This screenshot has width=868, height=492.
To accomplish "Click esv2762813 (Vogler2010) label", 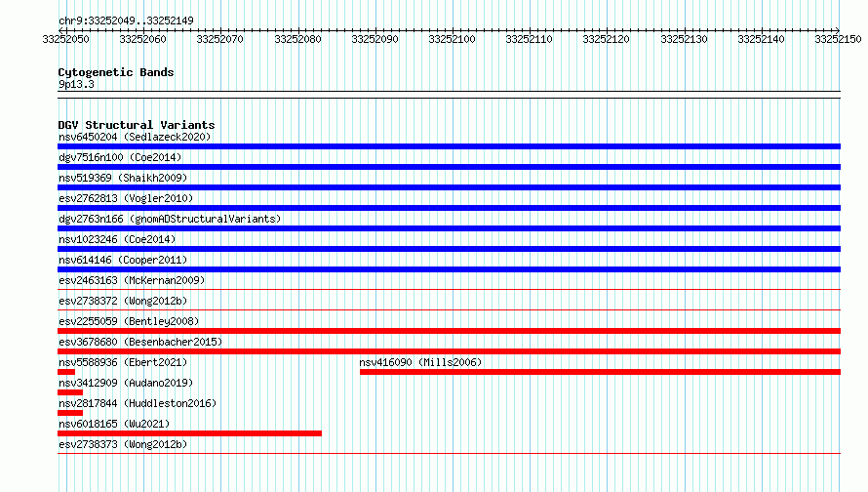I will click(126, 198).
